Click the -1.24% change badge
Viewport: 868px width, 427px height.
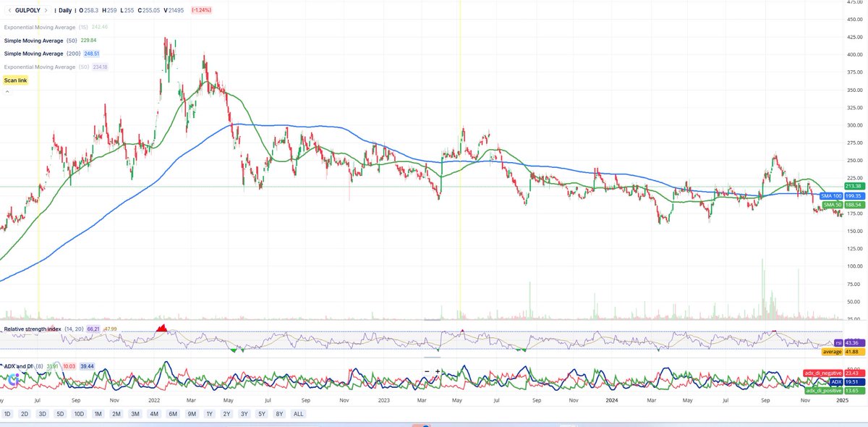[202, 12]
